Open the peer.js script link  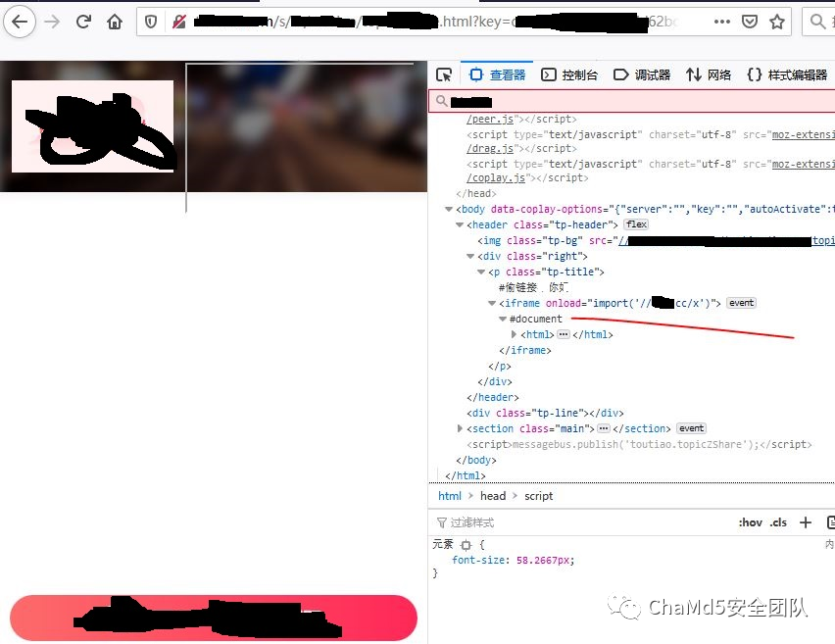pos(490,119)
